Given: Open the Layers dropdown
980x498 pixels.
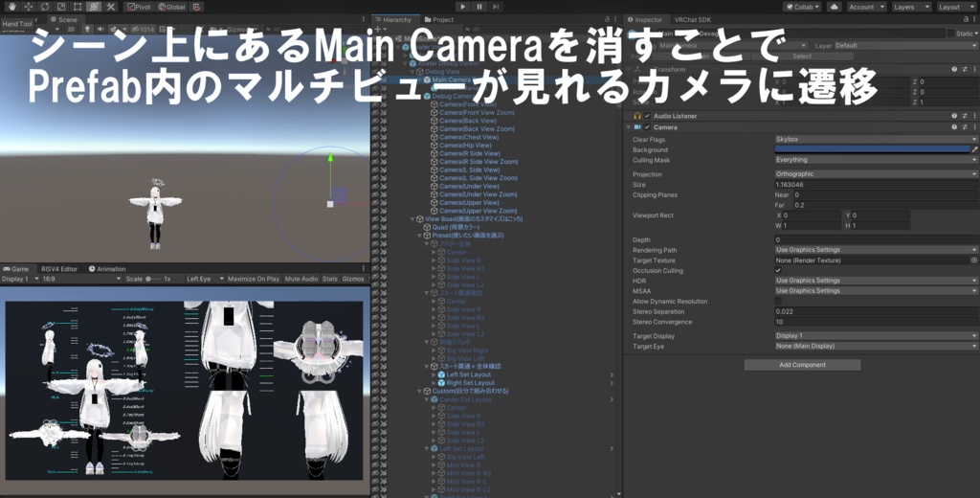Looking at the screenshot, I should 911,7.
